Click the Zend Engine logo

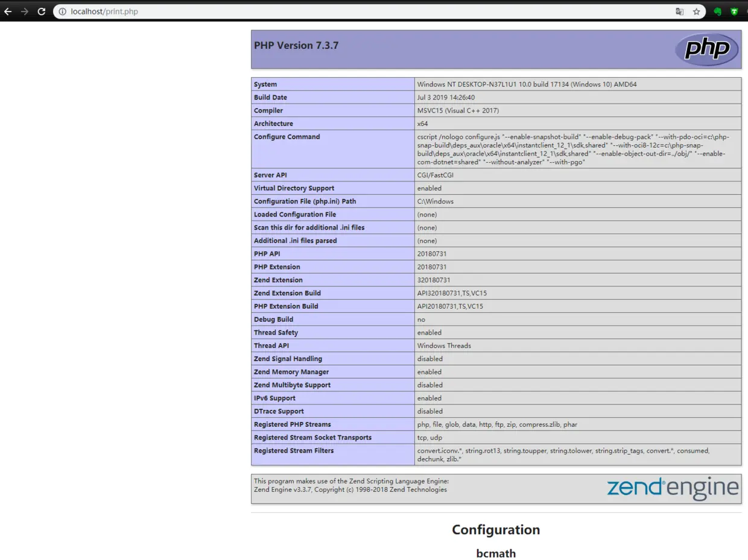tap(673, 488)
